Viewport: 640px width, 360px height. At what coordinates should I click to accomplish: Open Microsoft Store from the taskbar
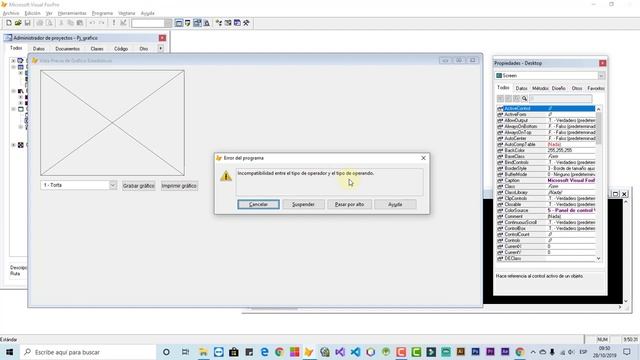pyautogui.click(x=233, y=352)
